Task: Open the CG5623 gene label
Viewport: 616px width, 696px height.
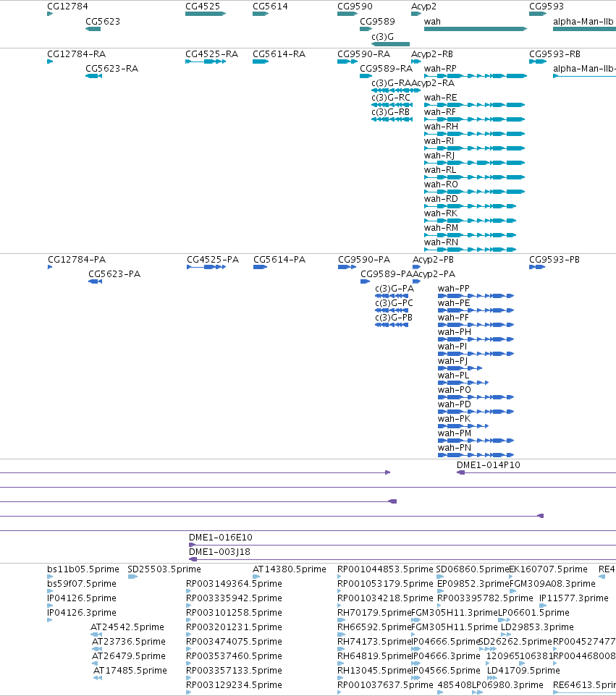Action: coord(103,21)
